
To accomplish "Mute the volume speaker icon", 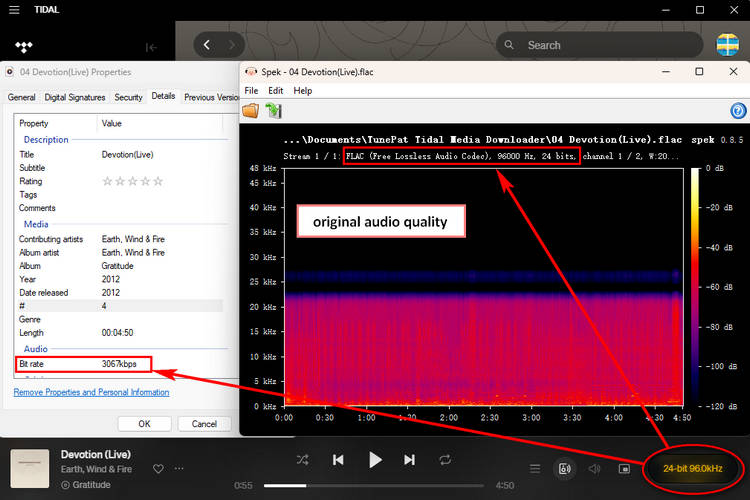I will click(x=595, y=468).
